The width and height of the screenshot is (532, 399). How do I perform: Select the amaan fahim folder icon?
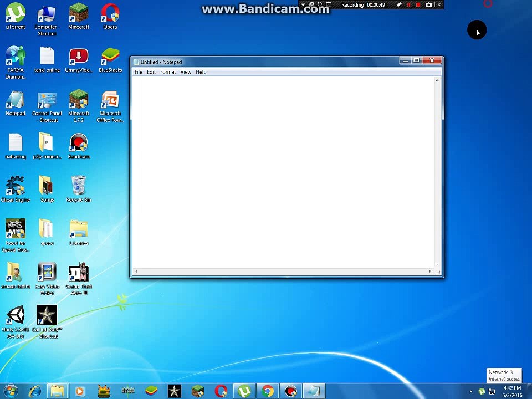click(16, 276)
